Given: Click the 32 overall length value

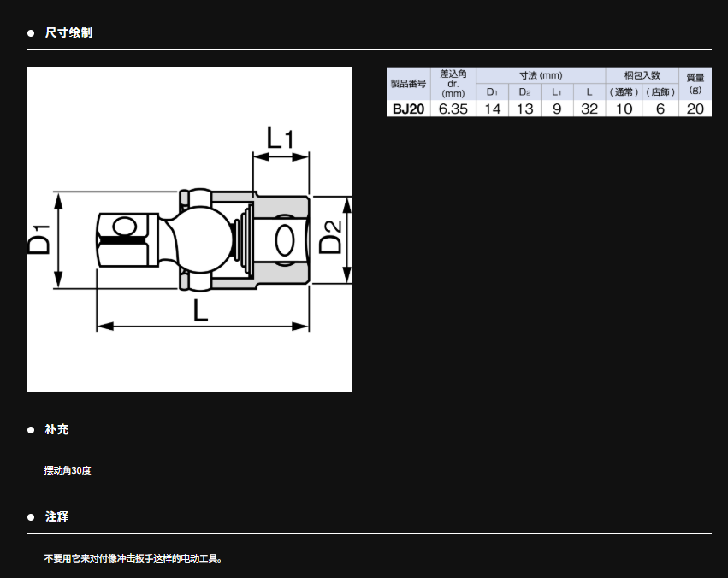Looking at the screenshot, I should pyautogui.click(x=589, y=109).
